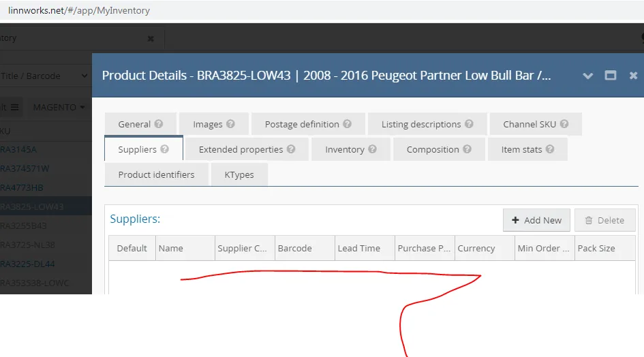The image size is (644, 357).
Task: Close the Product Details dialog
Action: click(633, 76)
